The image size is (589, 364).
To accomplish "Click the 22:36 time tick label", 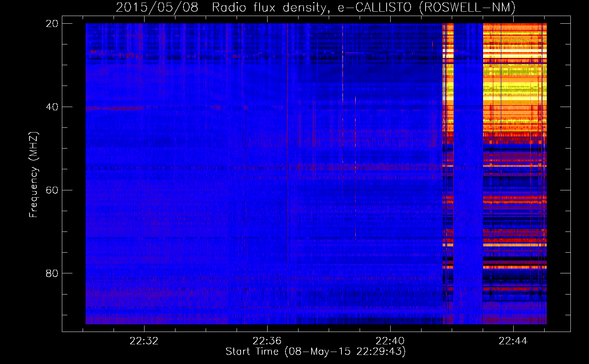I will [x=267, y=341].
